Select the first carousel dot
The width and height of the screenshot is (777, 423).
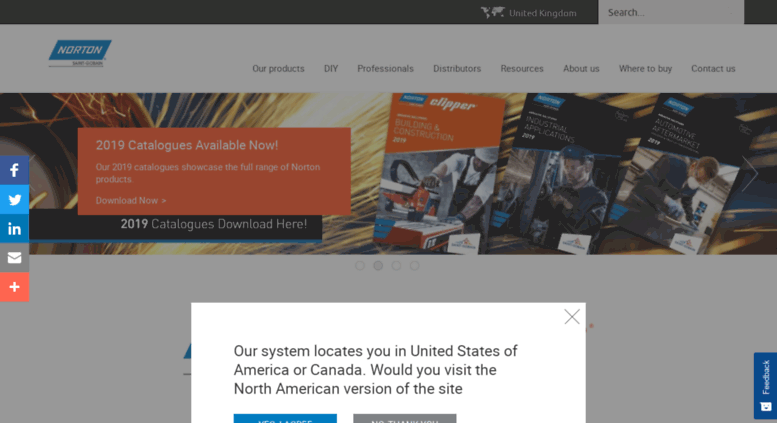coord(360,266)
